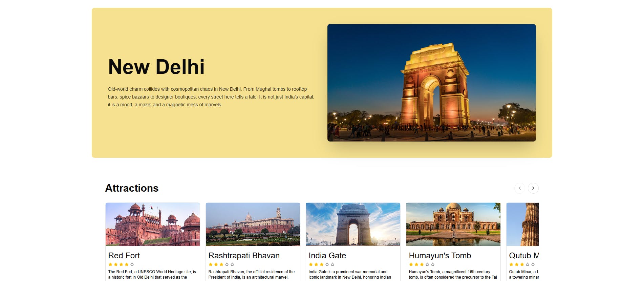Open the India Gate hero image
The image size is (644, 281).
click(431, 83)
